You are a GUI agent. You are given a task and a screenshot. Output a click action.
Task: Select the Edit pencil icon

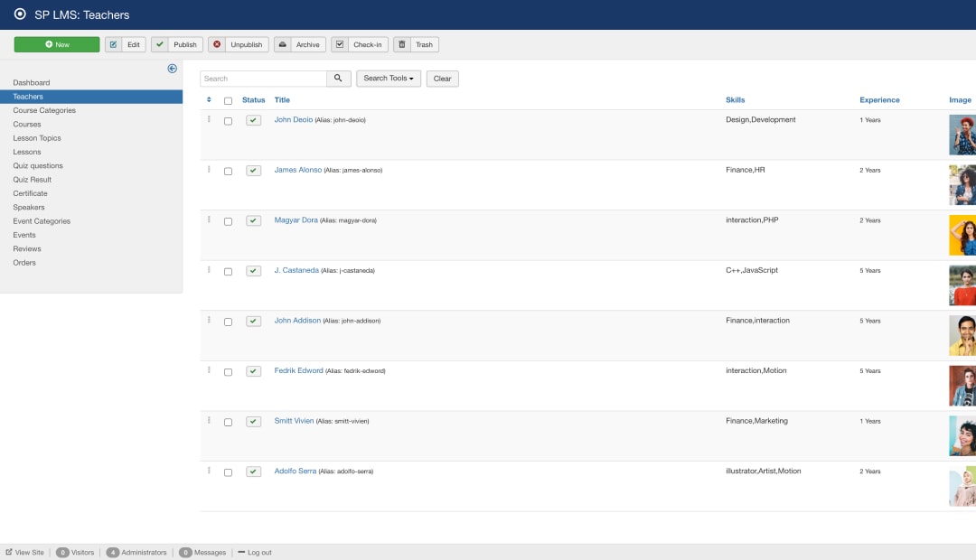(x=113, y=44)
